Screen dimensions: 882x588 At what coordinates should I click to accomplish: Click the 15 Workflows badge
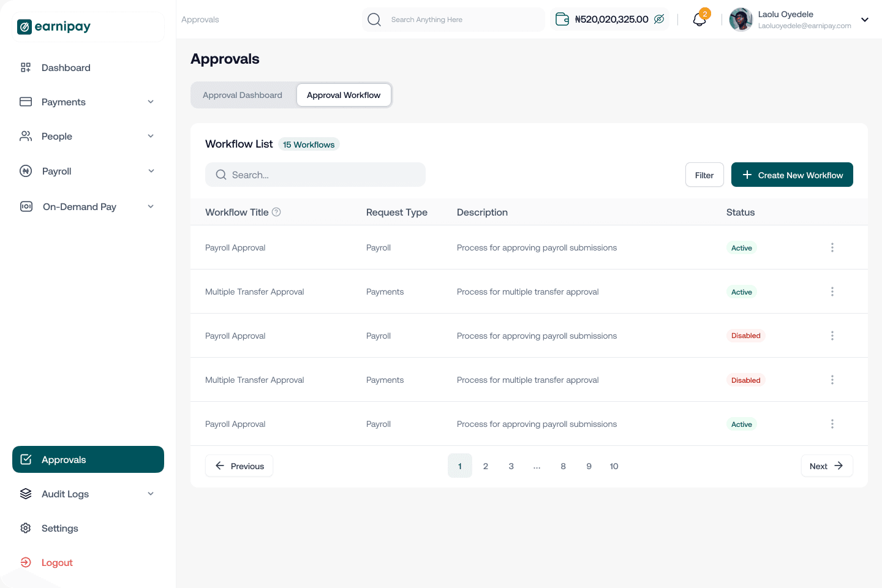tap(309, 145)
